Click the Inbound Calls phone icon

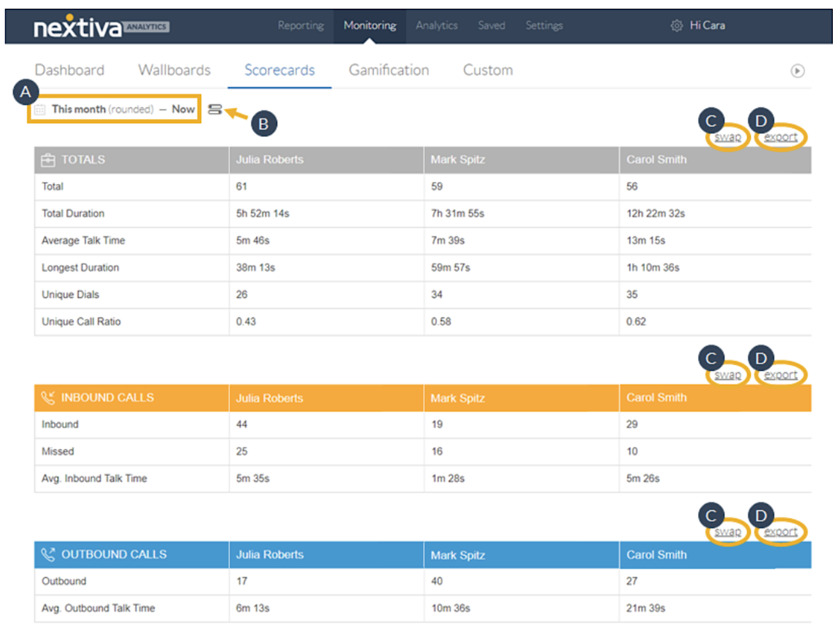click(x=48, y=398)
